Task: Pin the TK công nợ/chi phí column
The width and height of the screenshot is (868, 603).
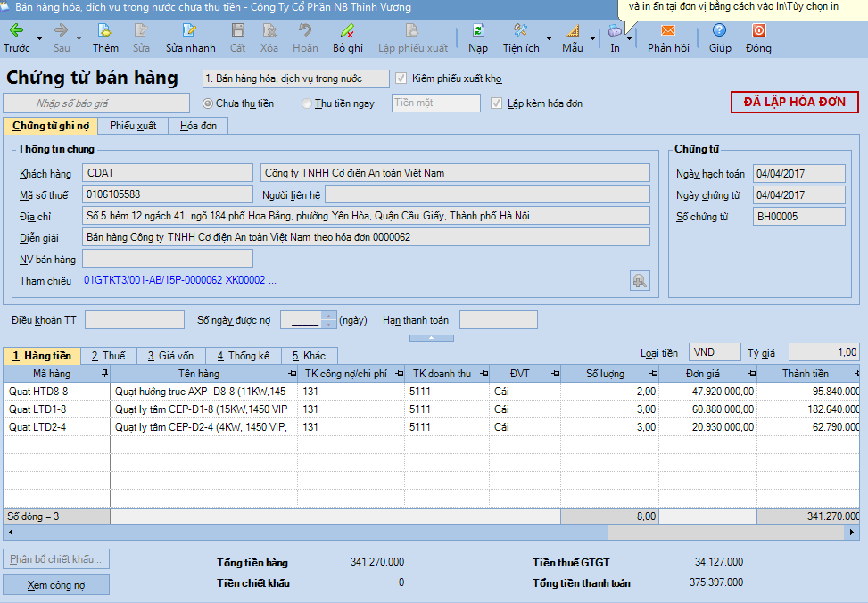Action: coord(399,374)
